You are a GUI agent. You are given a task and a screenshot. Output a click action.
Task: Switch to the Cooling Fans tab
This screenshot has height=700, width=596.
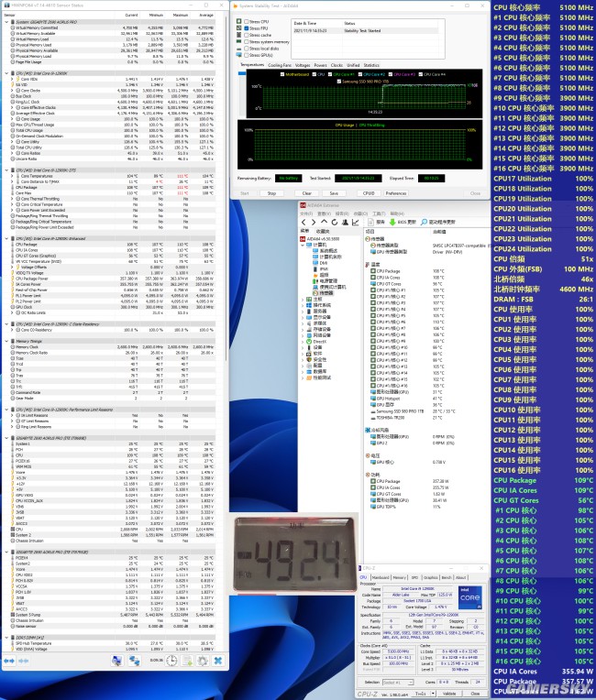point(280,65)
